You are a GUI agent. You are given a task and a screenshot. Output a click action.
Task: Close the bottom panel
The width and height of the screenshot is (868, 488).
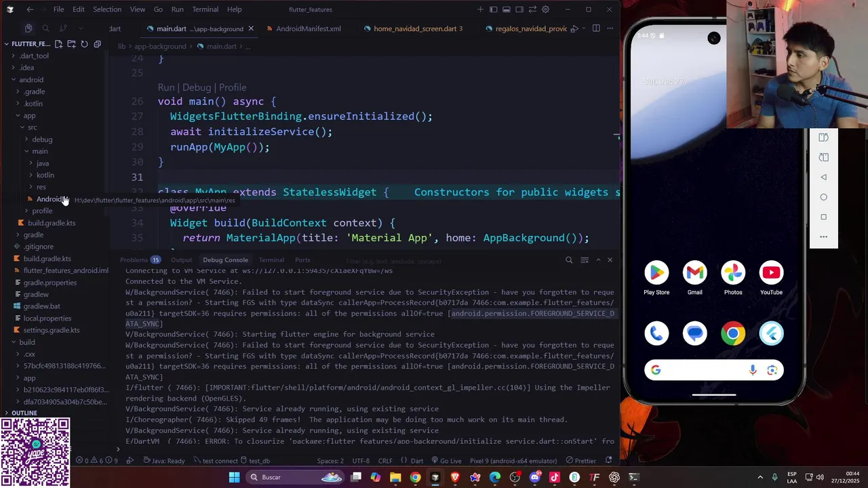(610, 260)
